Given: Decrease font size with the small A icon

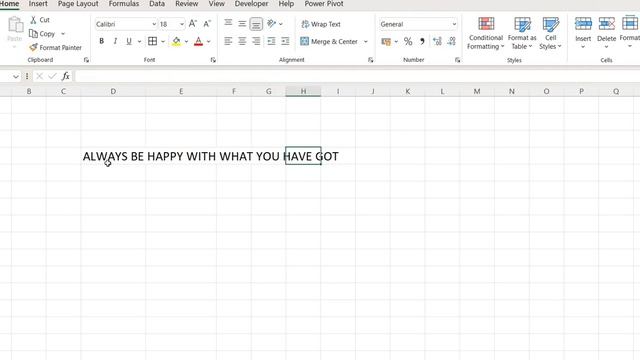Looking at the screenshot, I should (207, 24).
